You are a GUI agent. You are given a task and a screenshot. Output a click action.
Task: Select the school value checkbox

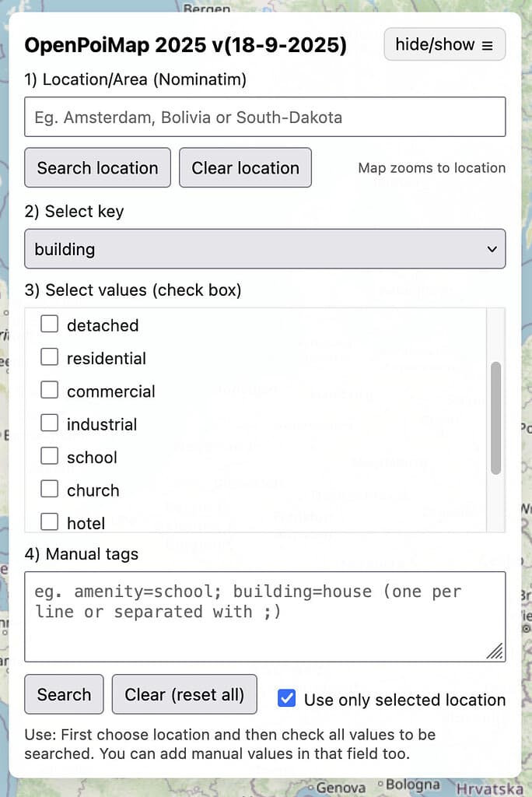pos(50,457)
